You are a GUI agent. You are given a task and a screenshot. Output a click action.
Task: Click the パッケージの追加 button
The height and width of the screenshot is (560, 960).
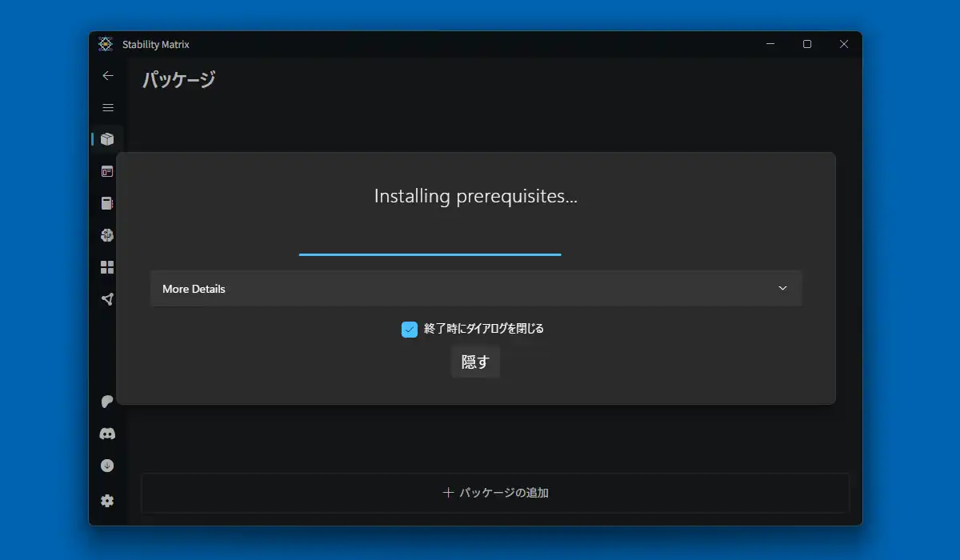[495, 493]
